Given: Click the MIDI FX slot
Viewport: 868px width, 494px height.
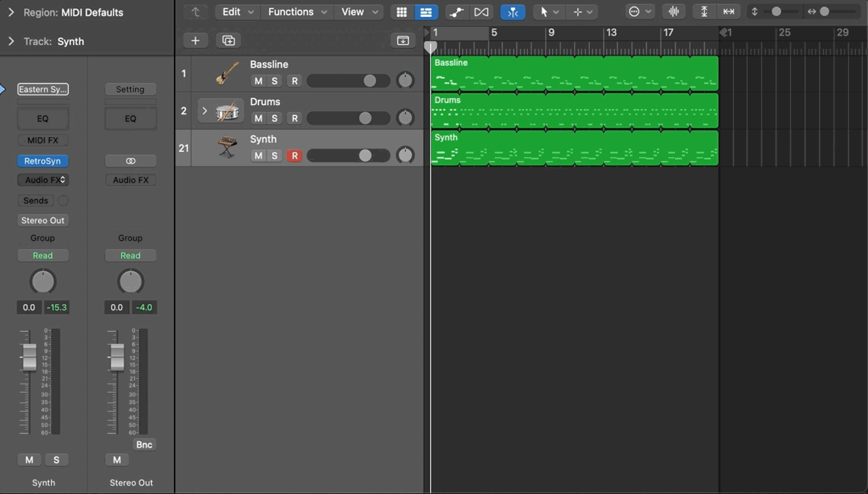Looking at the screenshot, I should coord(43,140).
